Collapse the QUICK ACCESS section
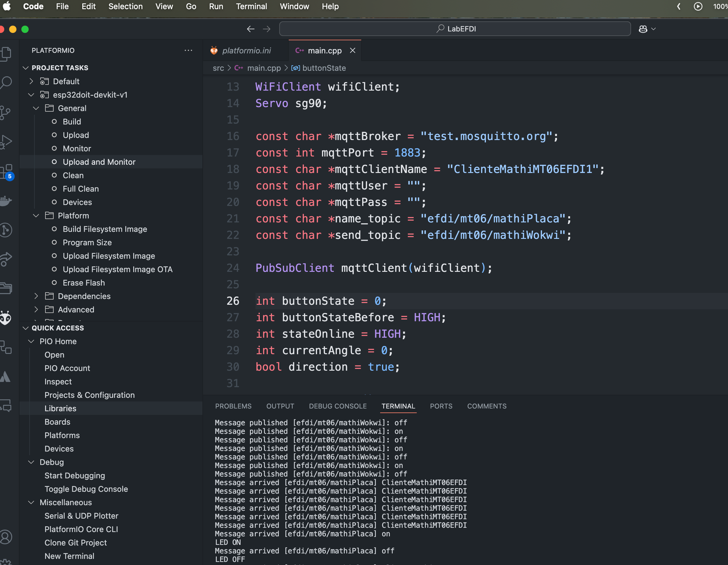Screen dimensions: 728x565 [x=26, y=328]
